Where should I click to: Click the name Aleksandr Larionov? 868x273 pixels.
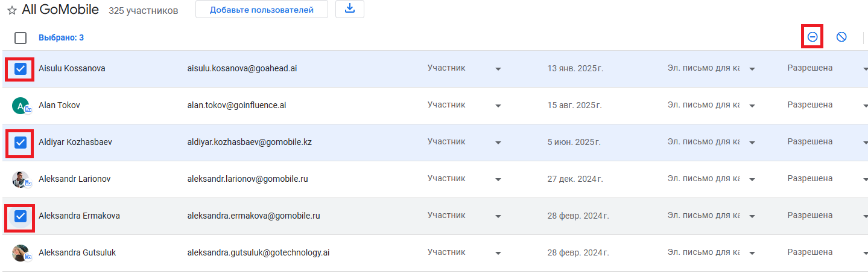point(74,179)
